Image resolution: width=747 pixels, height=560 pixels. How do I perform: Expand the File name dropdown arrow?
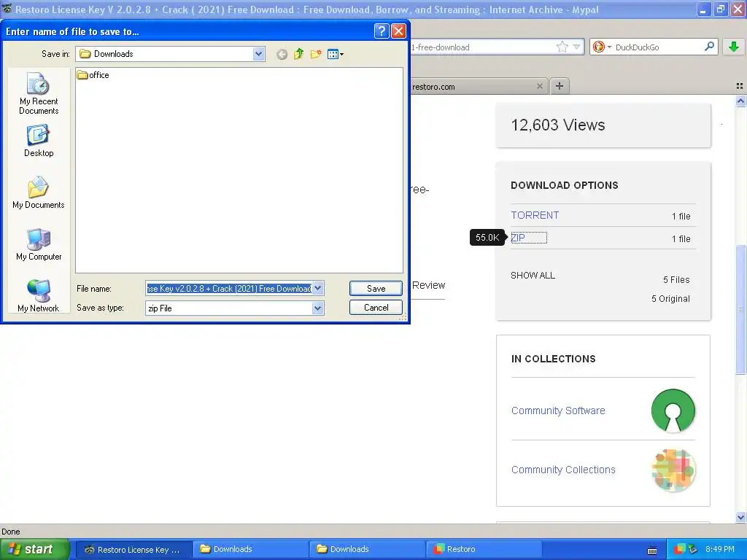(x=318, y=289)
